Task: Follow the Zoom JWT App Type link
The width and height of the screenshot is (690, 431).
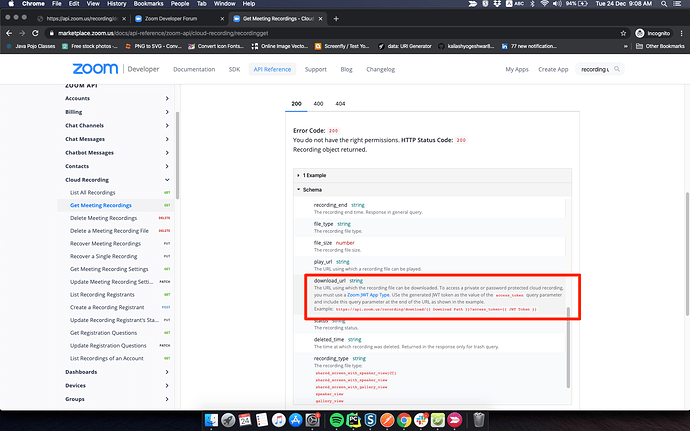Action: pos(368,295)
